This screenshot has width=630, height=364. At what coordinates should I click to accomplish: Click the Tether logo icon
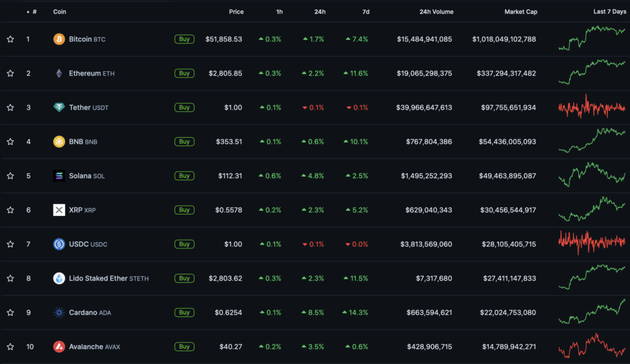click(59, 108)
